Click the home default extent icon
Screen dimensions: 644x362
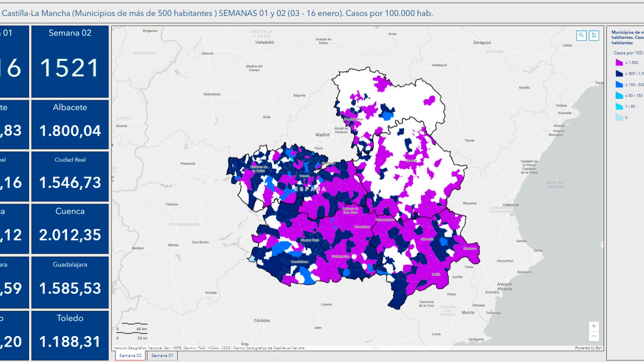(x=594, y=35)
